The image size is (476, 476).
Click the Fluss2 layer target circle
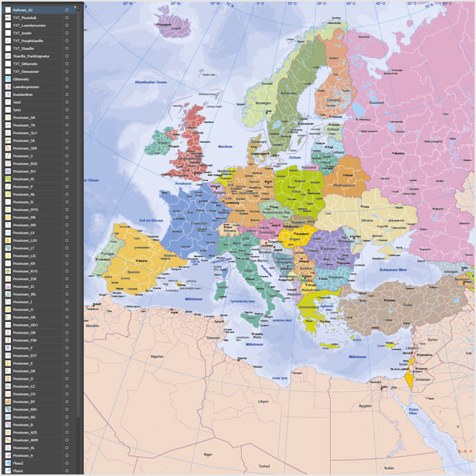point(67,463)
